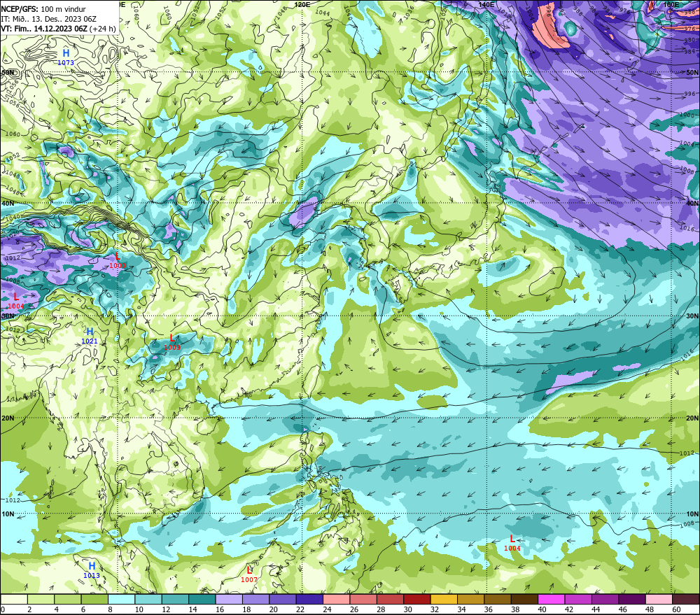
Task: Click the legend value 60
Action: tap(676, 609)
